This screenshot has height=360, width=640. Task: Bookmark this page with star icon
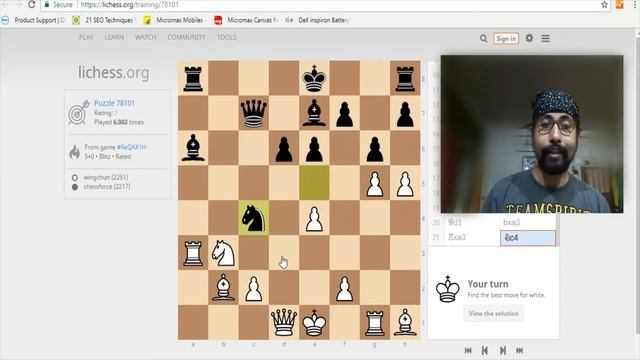pyautogui.click(x=604, y=4)
